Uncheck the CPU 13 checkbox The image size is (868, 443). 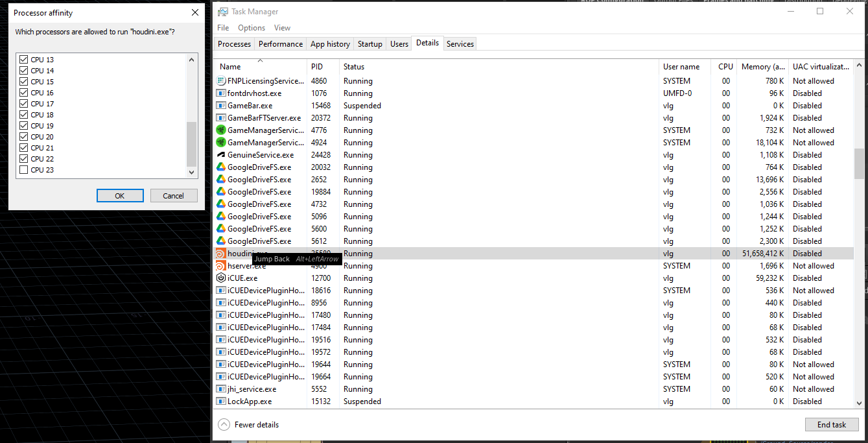(x=24, y=60)
